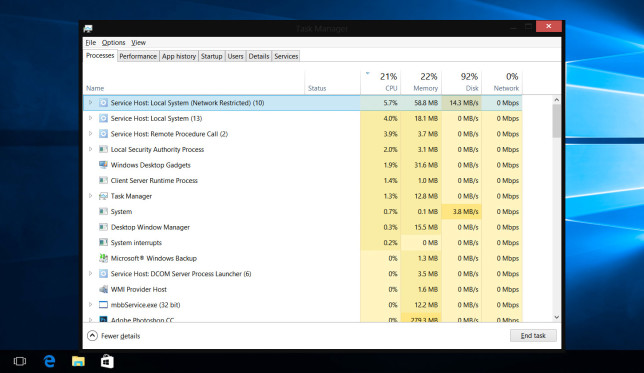Click the 5.7% CPU value
Screen dimensions: 644x373
click(390, 103)
